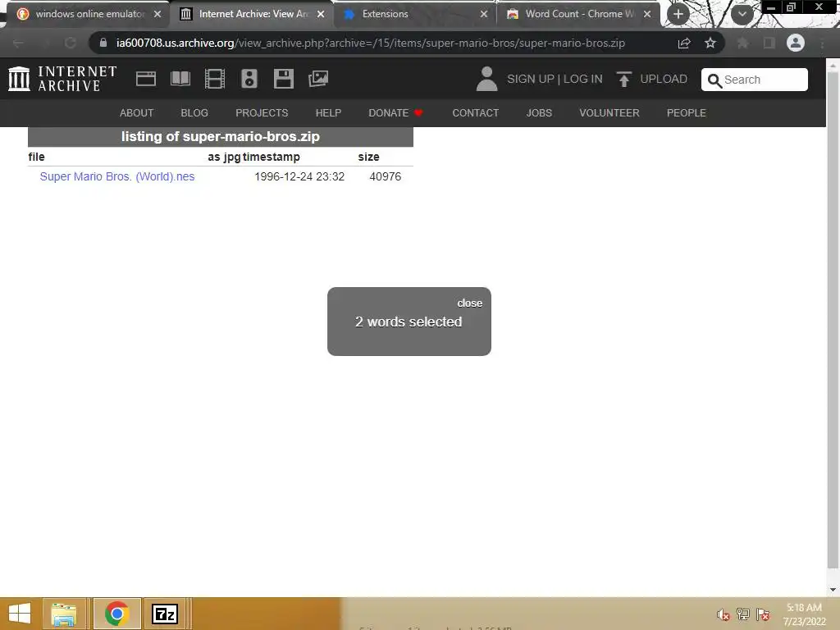Viewport: 840px width, 630px height.
Task: Focus the Search input field
Action: point(755,80)
